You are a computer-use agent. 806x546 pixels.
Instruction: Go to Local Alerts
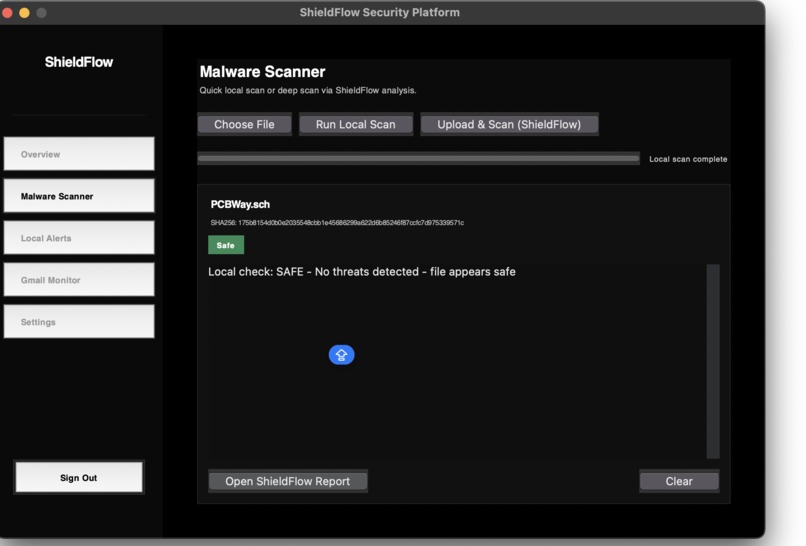79,238
